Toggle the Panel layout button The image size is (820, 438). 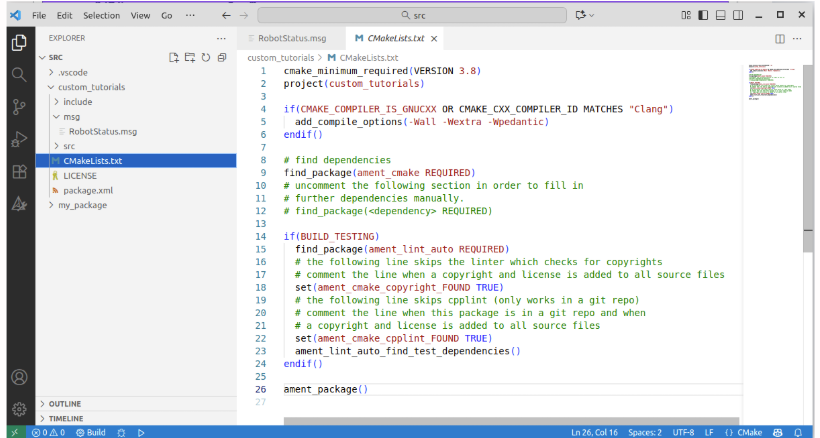pos(720,16)
